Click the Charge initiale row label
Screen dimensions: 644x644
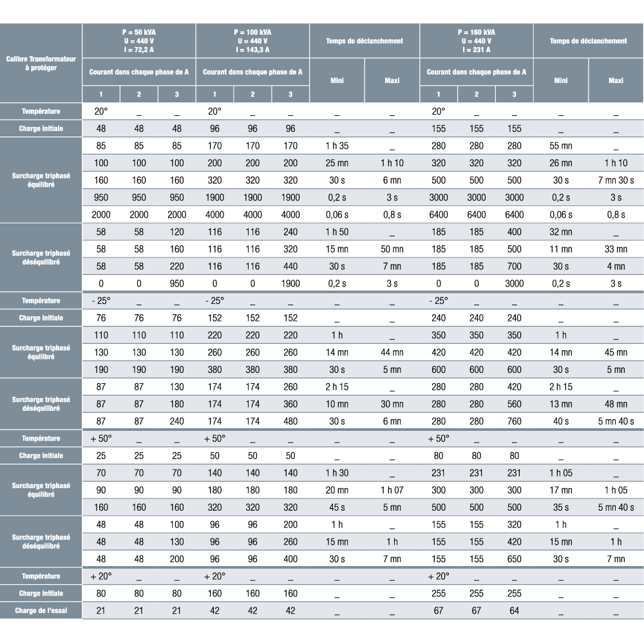tap(41, 128)
